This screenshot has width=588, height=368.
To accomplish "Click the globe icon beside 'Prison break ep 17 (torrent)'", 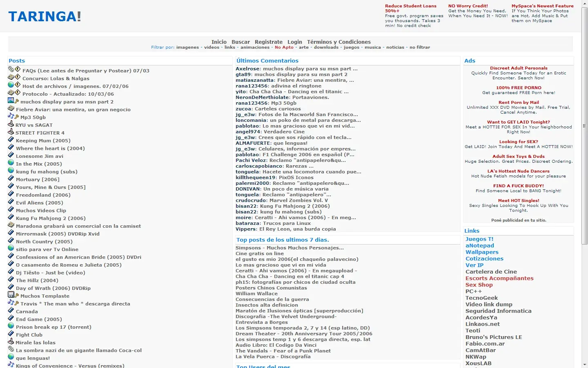I will [x=11, y=326].
